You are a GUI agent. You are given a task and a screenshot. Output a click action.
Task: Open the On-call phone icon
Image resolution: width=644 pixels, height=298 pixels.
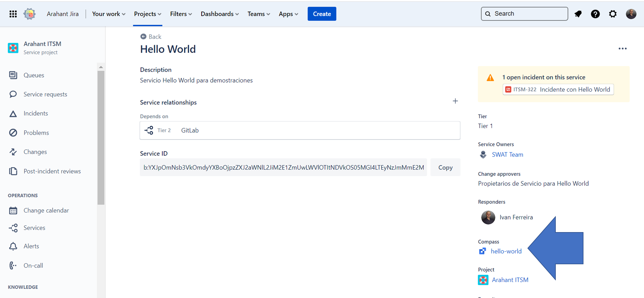coord(13,265)
